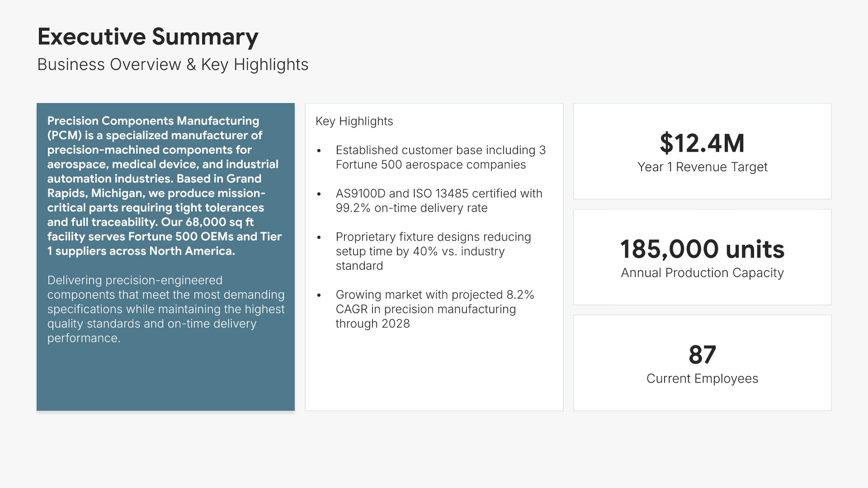868x488 pixels.
Task: Click the 87 employees number
Action: pyautogui.click(x=702, y=355)
